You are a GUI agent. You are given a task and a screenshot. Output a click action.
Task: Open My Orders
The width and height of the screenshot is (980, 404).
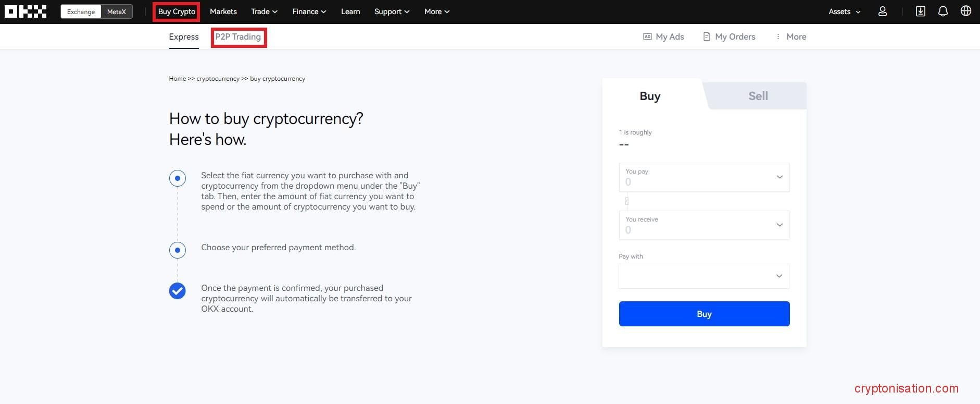(729, 36)
